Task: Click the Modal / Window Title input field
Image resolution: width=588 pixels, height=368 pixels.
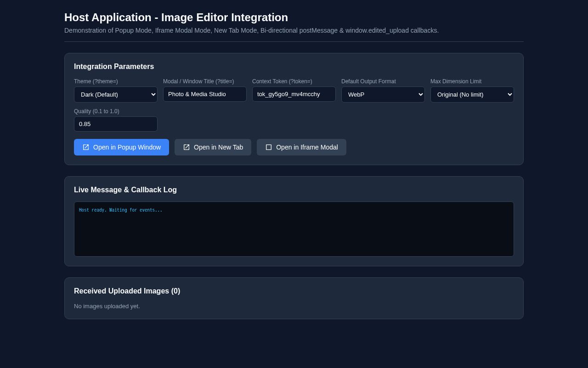Action: 205,94
